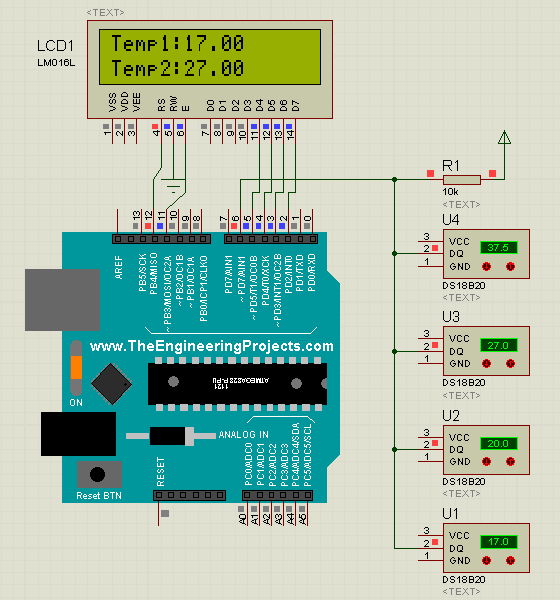
Task: Click U4 sensor's temperature increase button
Action: click(x=510, y=266)
